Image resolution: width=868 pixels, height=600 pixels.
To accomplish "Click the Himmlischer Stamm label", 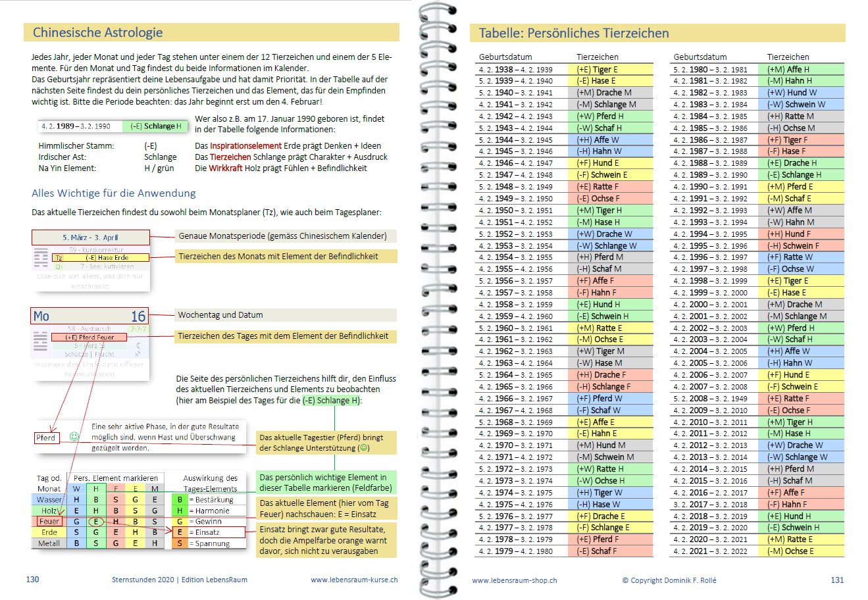I will pos(76,145).
